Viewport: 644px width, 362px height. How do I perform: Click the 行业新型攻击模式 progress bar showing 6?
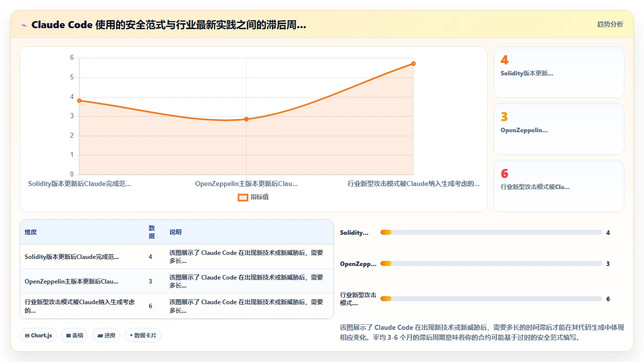coord(491,299)
